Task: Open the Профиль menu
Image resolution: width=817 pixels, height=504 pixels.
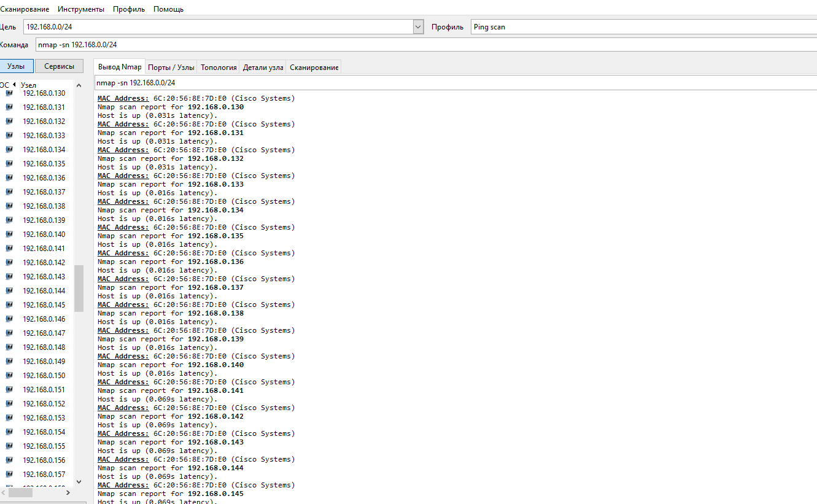Action: pos(129,9)
